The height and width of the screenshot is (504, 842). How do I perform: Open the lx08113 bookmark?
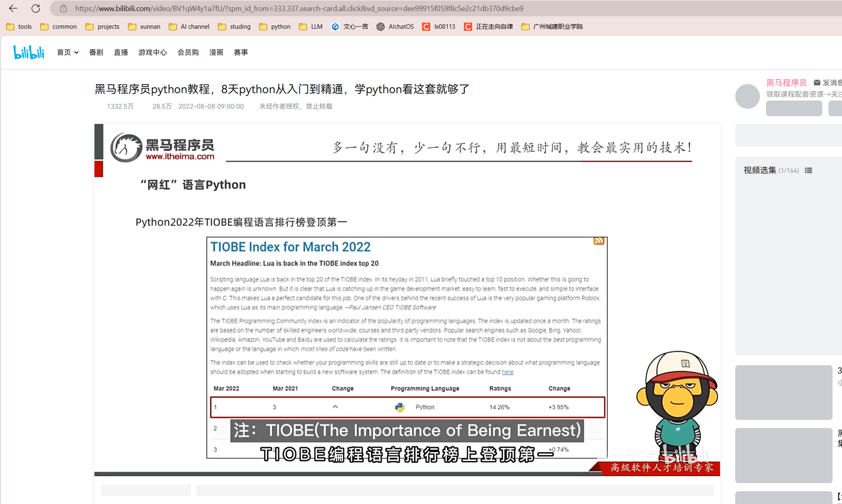[439, 27]
